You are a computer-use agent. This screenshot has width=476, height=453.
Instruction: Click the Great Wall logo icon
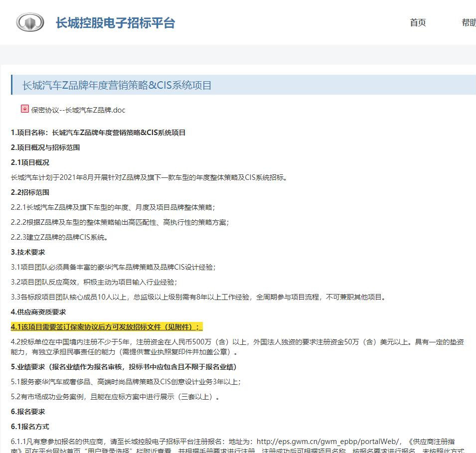30,22
